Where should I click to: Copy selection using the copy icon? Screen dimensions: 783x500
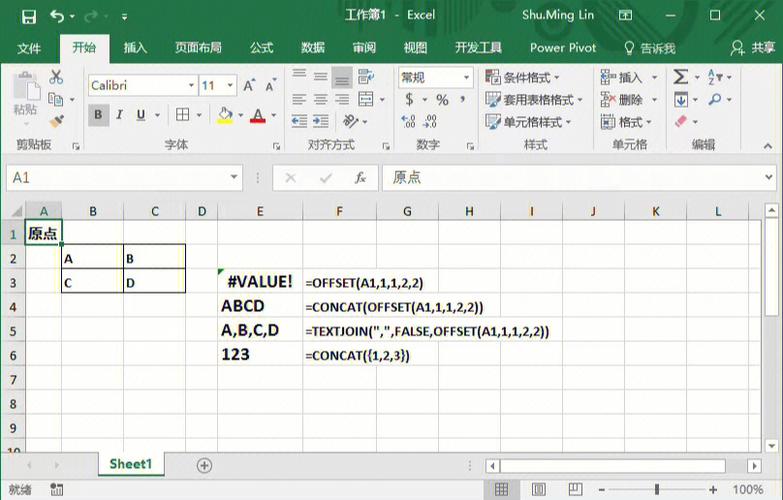pos(55,99)
